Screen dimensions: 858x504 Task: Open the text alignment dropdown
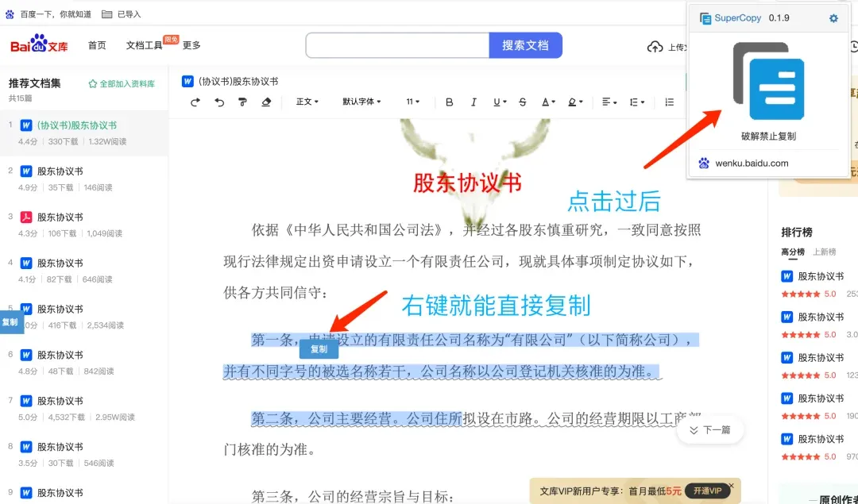pyautogui.click(x=609, y=102)
